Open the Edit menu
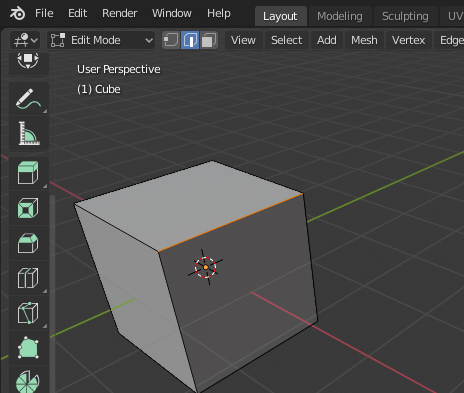The image size is (464, 393). pyautogui.click(x=77, y=13)
